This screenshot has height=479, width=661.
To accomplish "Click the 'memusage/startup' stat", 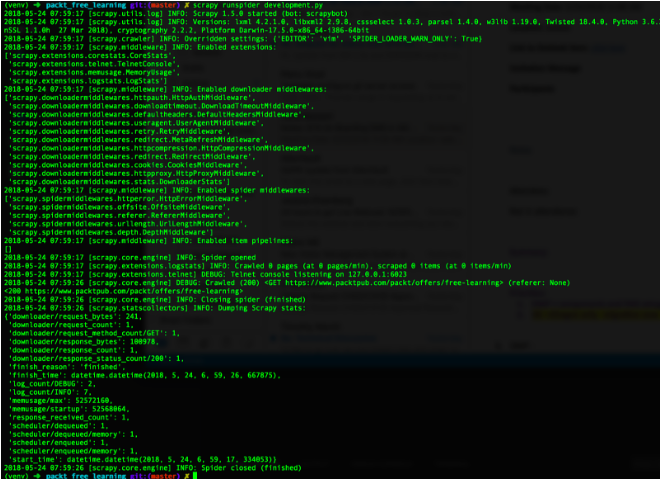I will coord(70,409).
